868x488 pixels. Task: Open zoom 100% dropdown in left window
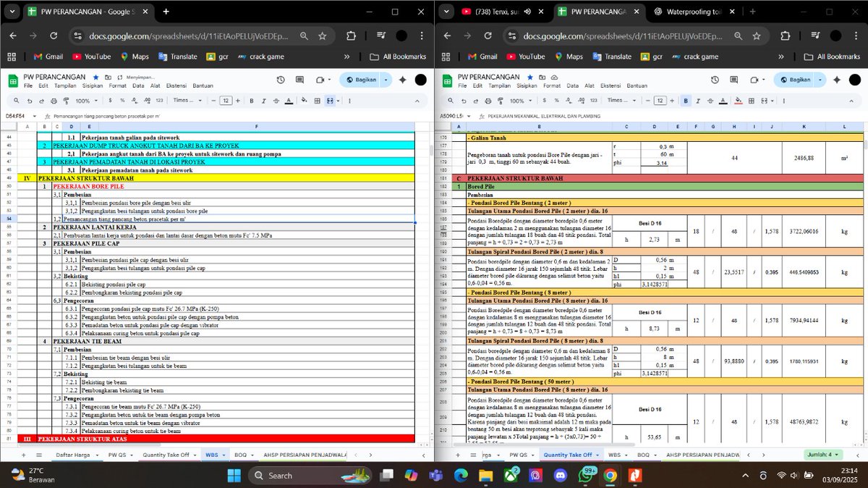point(86,101)
